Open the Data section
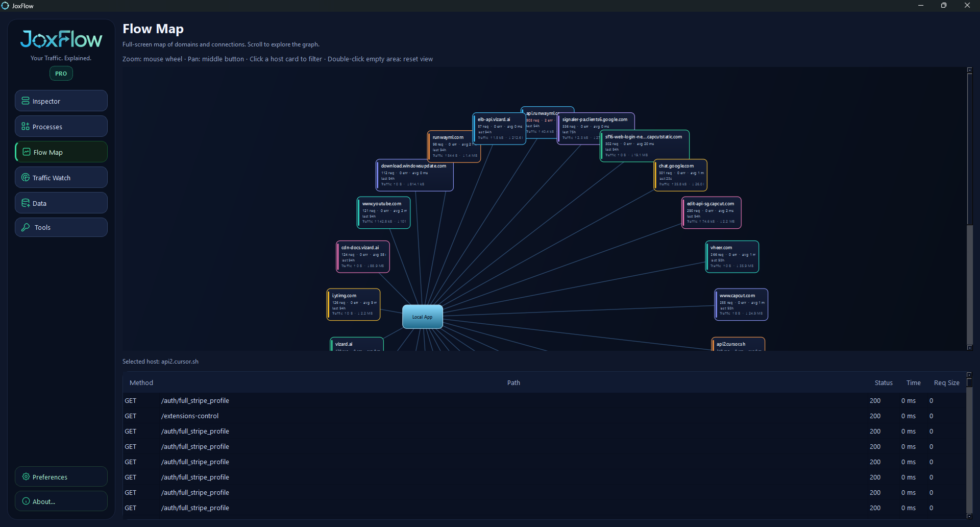The image size is (980, 527). 61,203
